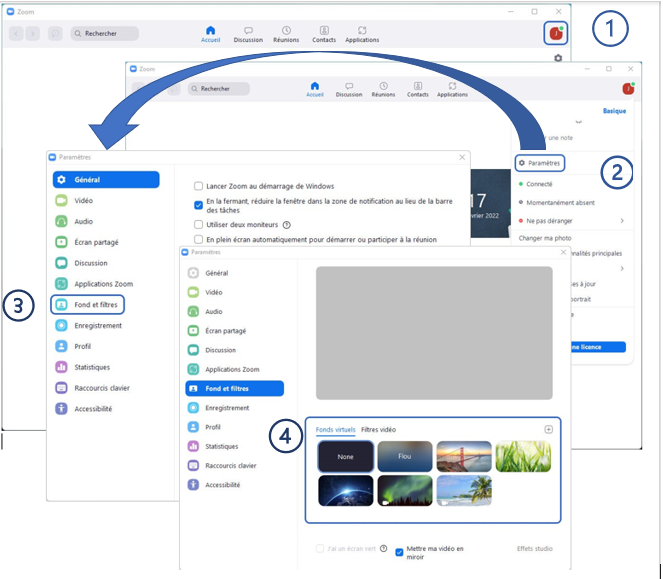
Task: Toggle Mettre ma vidéo en miroir
Action: pyautogui.click(x=399, y=552)
